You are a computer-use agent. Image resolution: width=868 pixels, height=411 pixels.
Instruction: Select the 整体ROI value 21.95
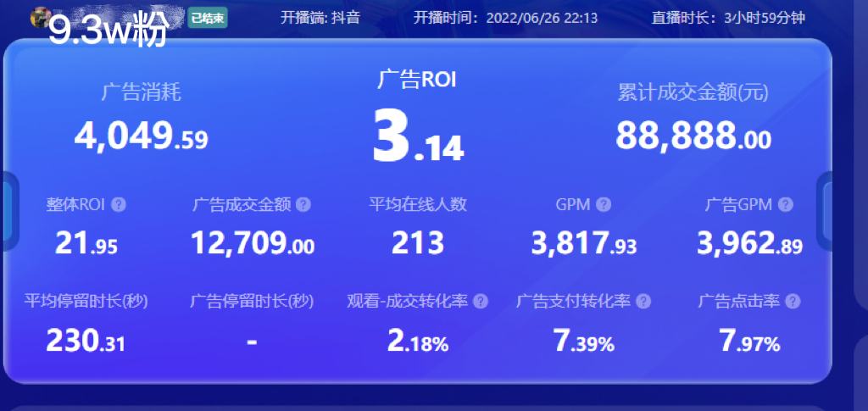(86, 243)
